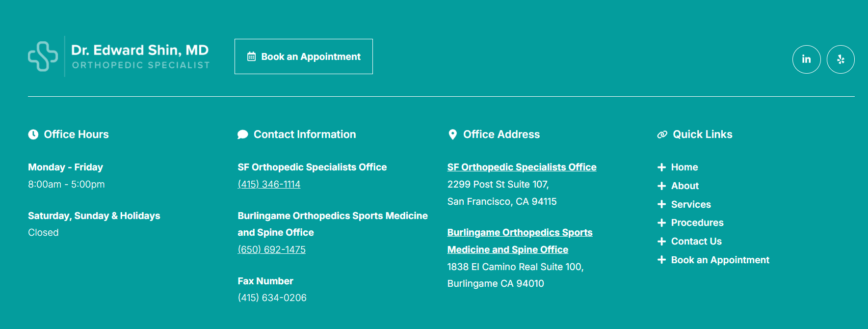
Task: Call the SF office via (415) 346-1114
Action: click(269, 184)
